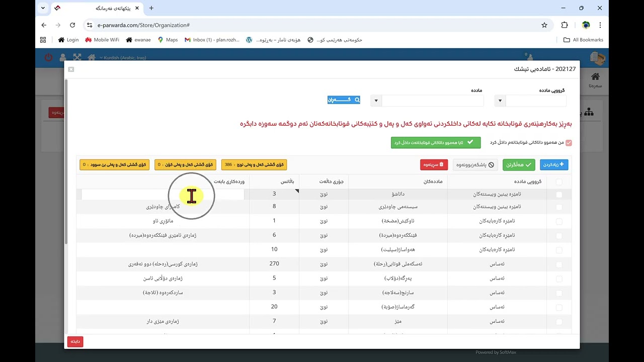
Task: Click the blue زیادکردن add button
Action: (x=554, y=164)
